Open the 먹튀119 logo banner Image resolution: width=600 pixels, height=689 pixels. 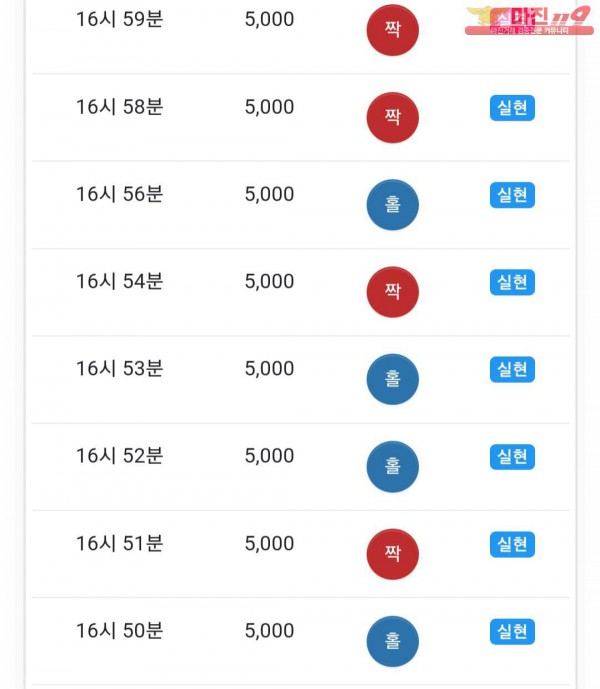pos(529,21)
